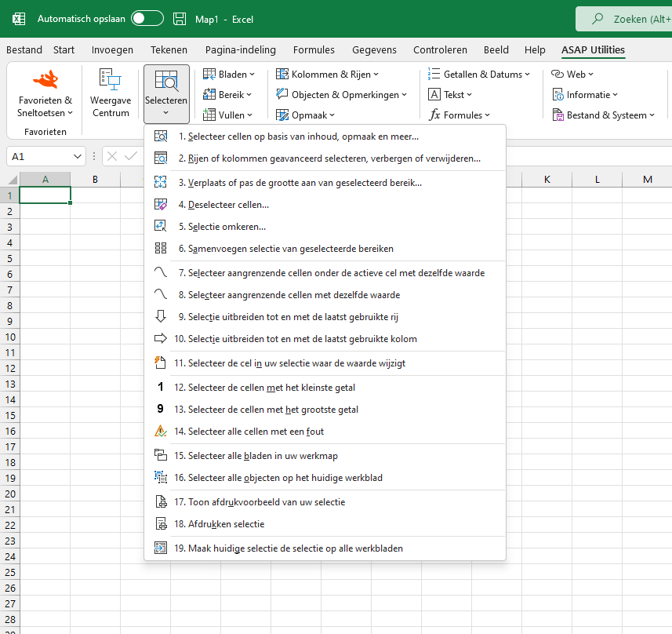
Task: Open the Informatie dropdown
Action: [585, 94]
